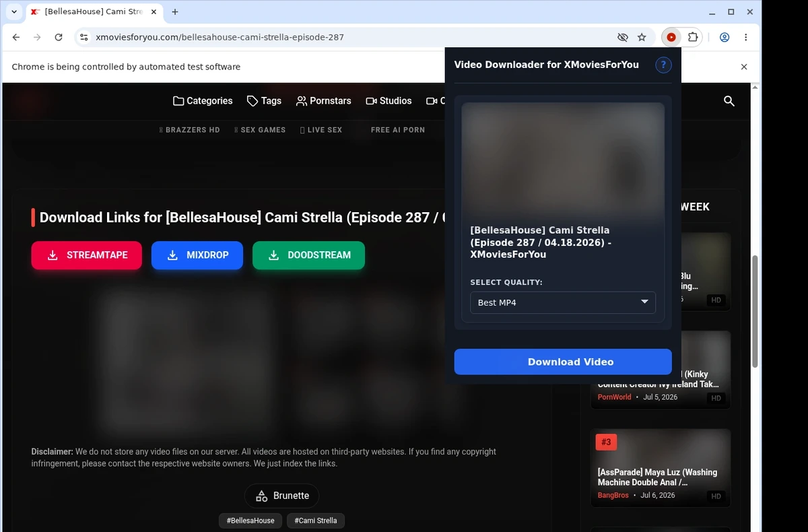Open the Studios menu

click(x=389, y=101)
